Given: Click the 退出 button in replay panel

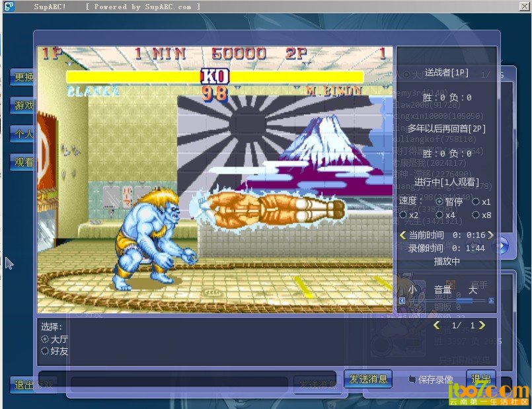Looking at the screenshot, I should [481, 379].
